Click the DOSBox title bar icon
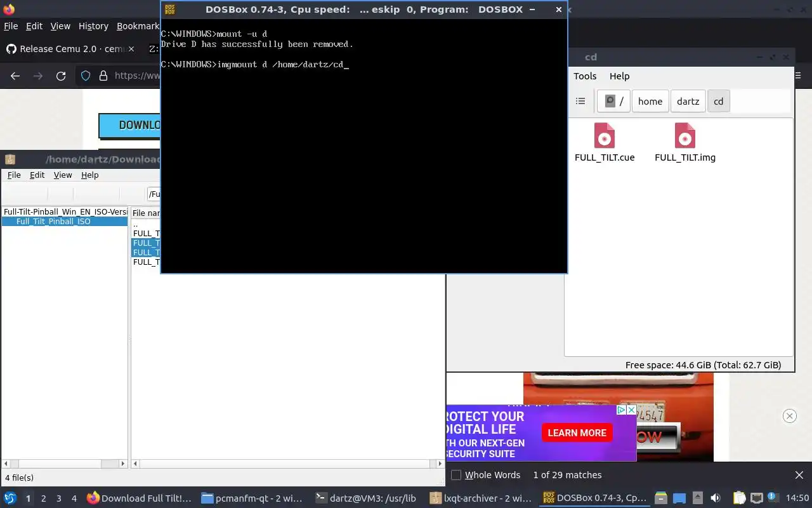Image resolution: width=812 pixels, height=508 pixels. tap(170, 10)
